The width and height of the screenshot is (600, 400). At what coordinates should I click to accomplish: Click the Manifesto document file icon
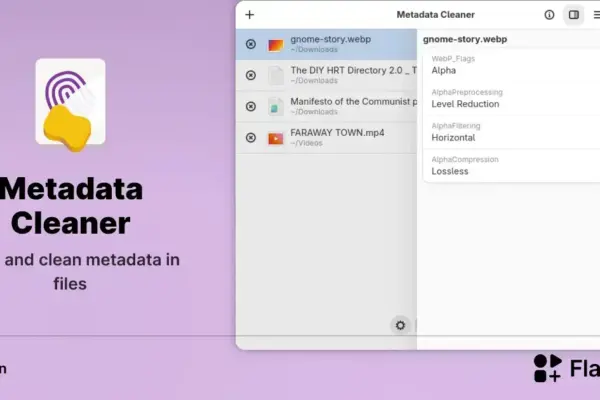pyautogui.click(x=276, y=107)
